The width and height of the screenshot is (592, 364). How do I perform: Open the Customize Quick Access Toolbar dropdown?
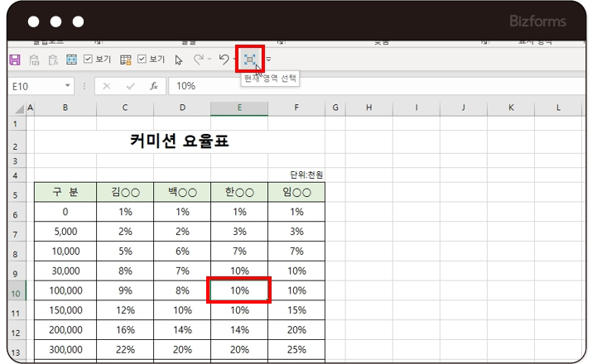pos(268,60)
